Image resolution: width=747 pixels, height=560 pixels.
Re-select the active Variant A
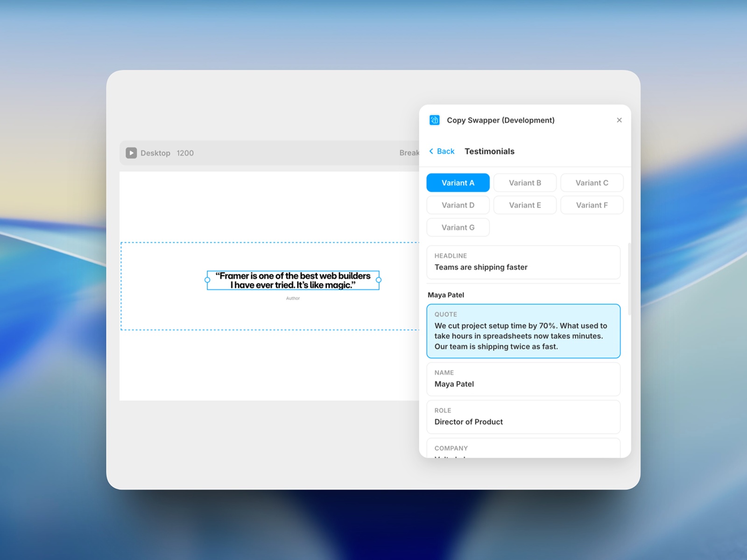pos(458,182)
